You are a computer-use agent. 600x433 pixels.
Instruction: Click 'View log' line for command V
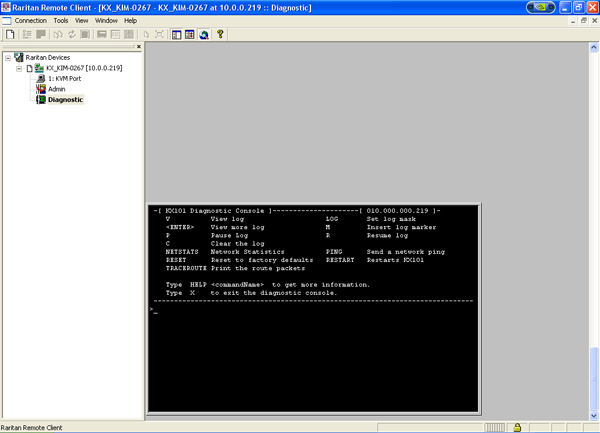pyautogui.click(x=227, y=219)
